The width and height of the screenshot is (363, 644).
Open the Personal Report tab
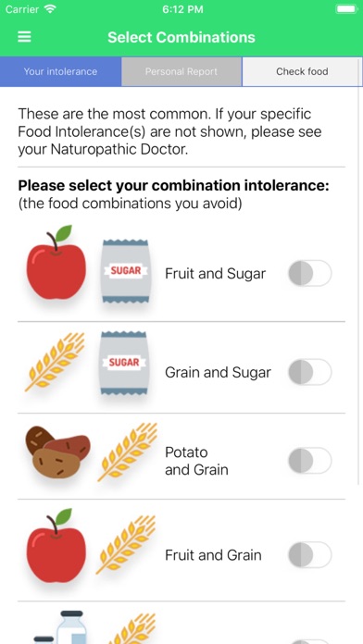click(181, 71)
